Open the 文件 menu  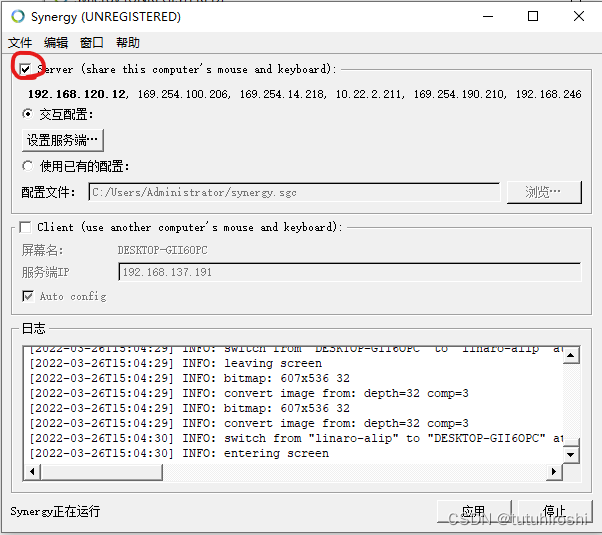pyautogui.click(x=20, y=42)
